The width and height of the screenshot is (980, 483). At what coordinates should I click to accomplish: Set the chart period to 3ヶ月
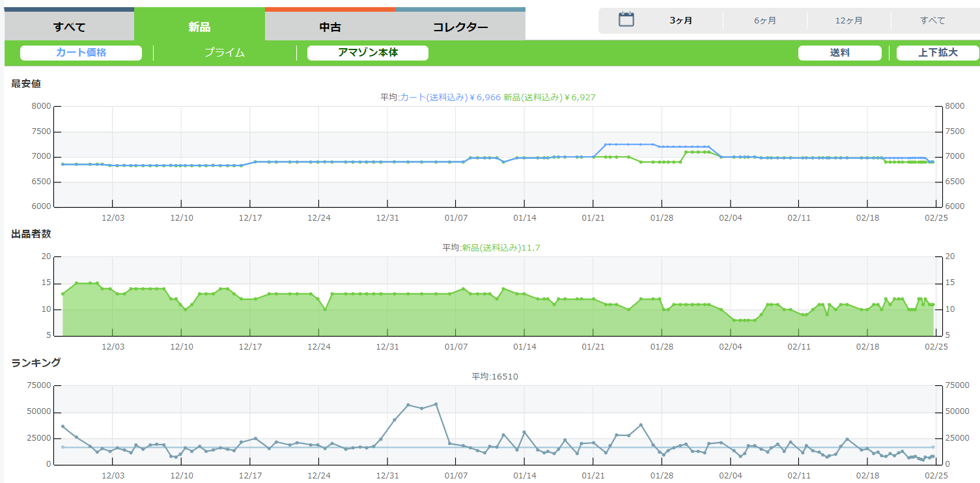[x=680, y=21]
